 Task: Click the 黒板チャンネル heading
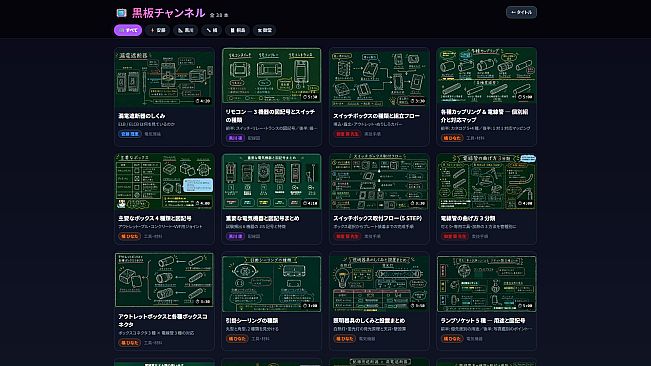click(x=168, y=13)
